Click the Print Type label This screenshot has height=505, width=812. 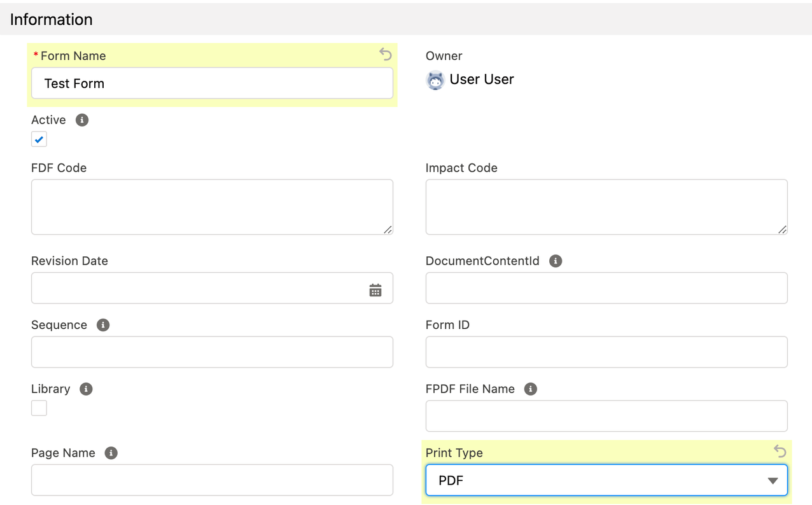[454, 453]
